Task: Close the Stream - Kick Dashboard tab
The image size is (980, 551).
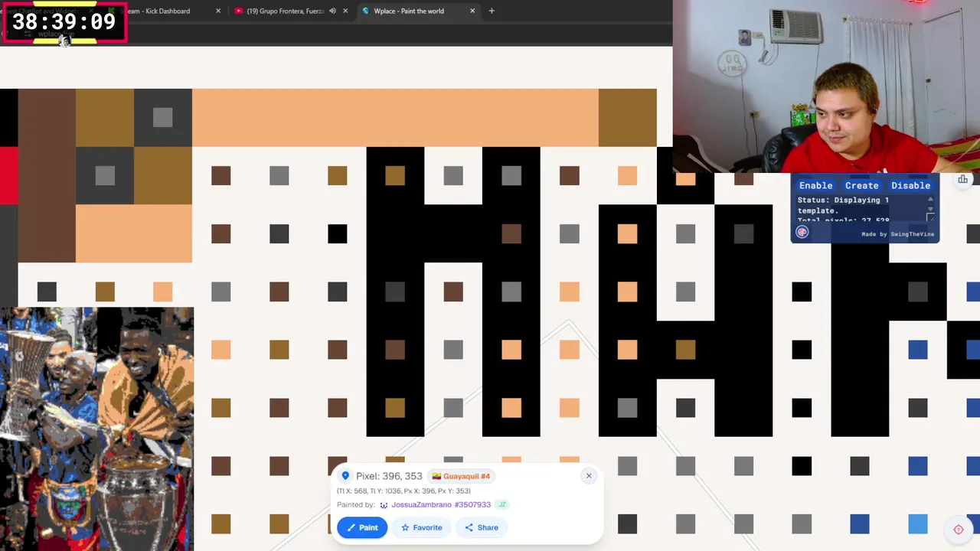Action: tap(218, 11)
